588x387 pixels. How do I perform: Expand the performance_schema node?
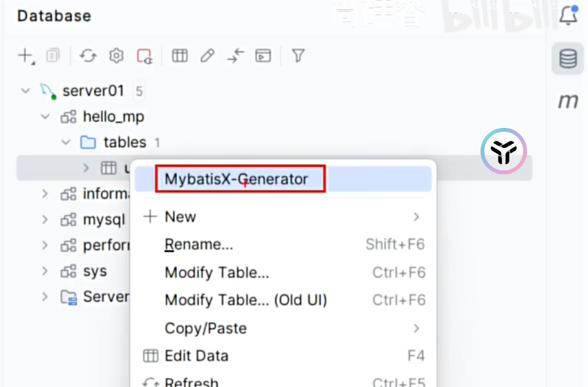[45, 246]
